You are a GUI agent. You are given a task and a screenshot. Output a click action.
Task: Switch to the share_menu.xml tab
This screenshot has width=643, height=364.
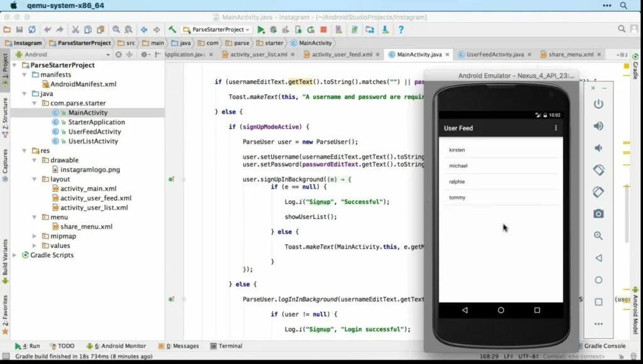pos(571,55)
